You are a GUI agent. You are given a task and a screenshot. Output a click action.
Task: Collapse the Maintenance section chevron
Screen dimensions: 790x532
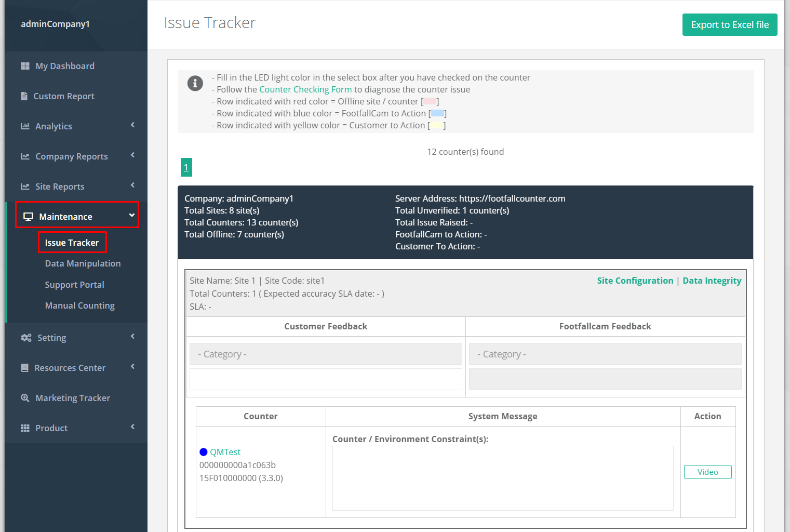click(x=131, y=214)
